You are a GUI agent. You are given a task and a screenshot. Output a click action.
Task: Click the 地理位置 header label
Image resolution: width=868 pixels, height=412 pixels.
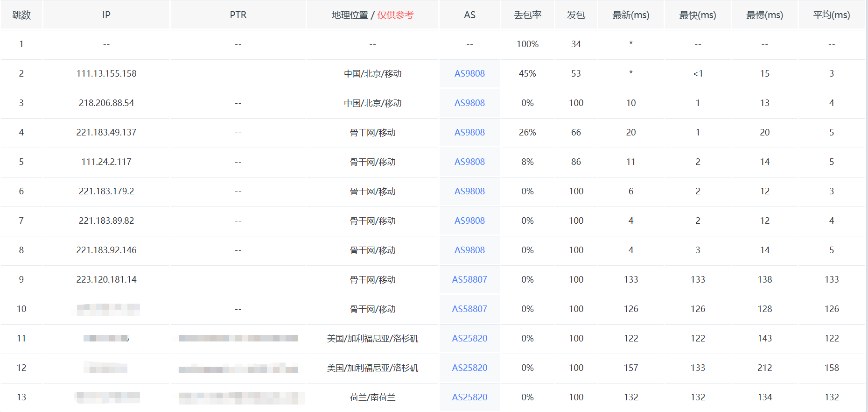pos(350,15)
